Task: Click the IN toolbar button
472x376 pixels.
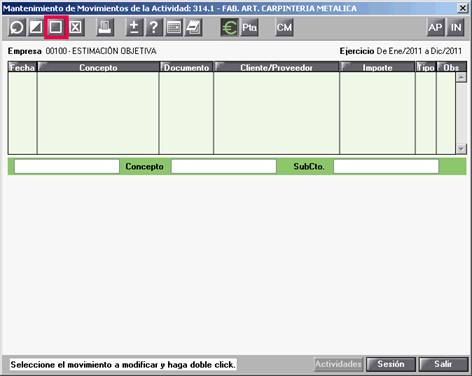Action: (456, 27)
